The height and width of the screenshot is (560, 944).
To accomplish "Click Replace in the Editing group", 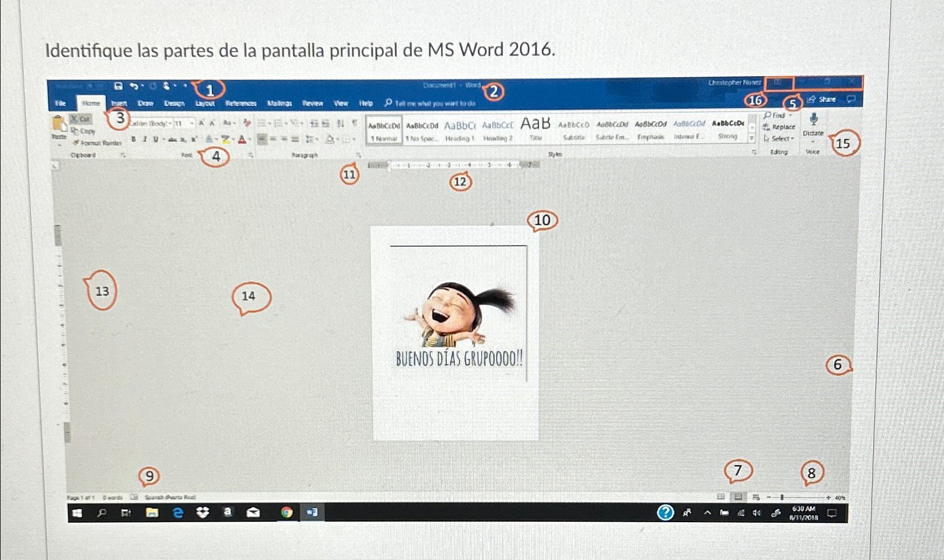I will pos(779,127).
